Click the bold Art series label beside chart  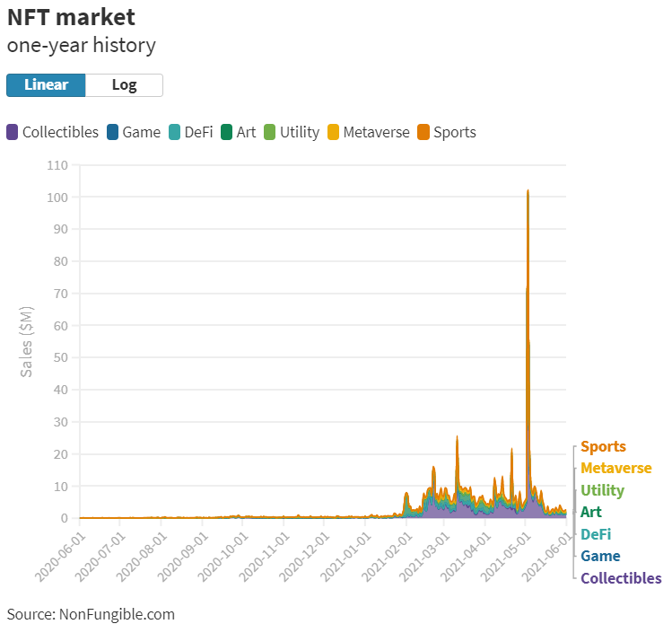coord(591,512)
